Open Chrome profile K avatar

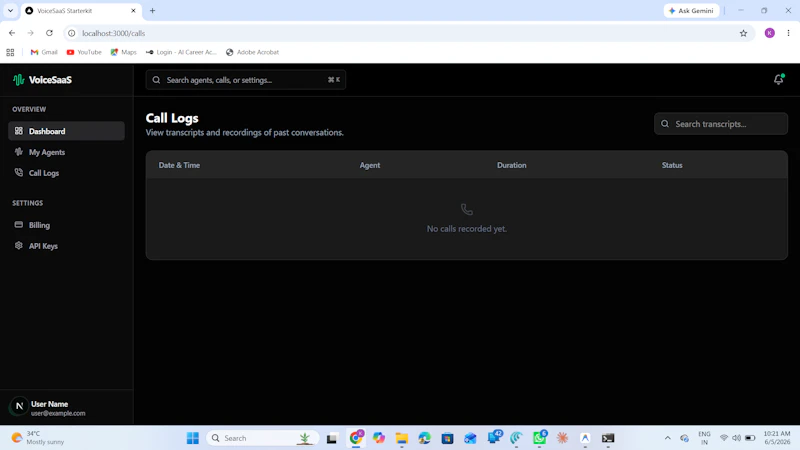tap(769, 33)
